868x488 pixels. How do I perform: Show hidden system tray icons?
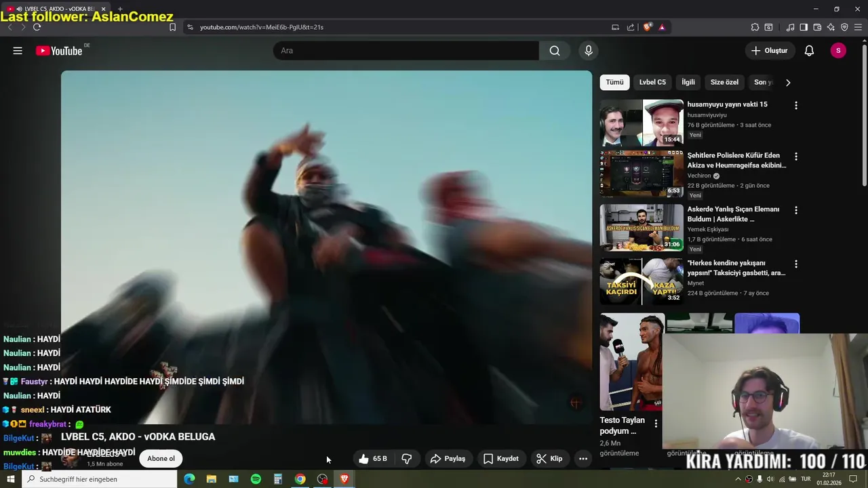click(738, 479)
